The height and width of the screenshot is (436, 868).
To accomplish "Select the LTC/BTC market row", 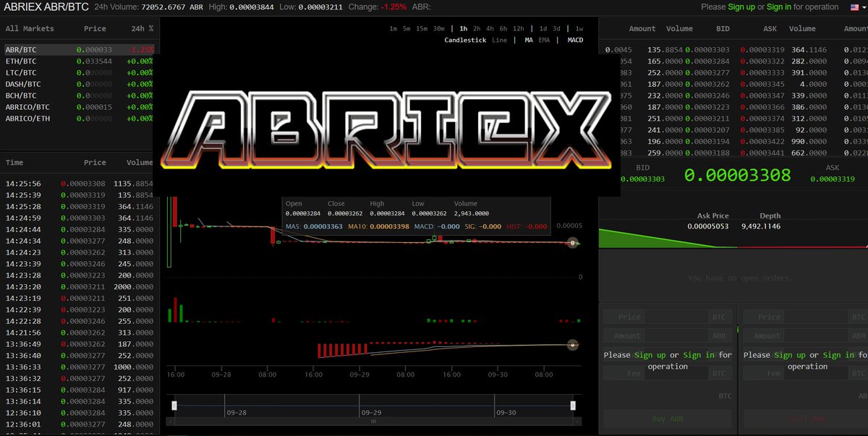I will [80, 72].
